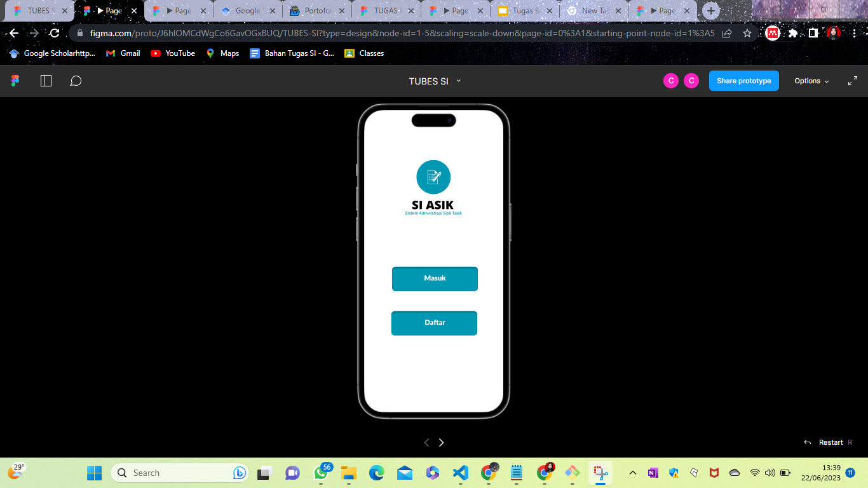This screenshot has width=868, height=488.
Task: Click the Share prototype button
Action: (743, 81)
